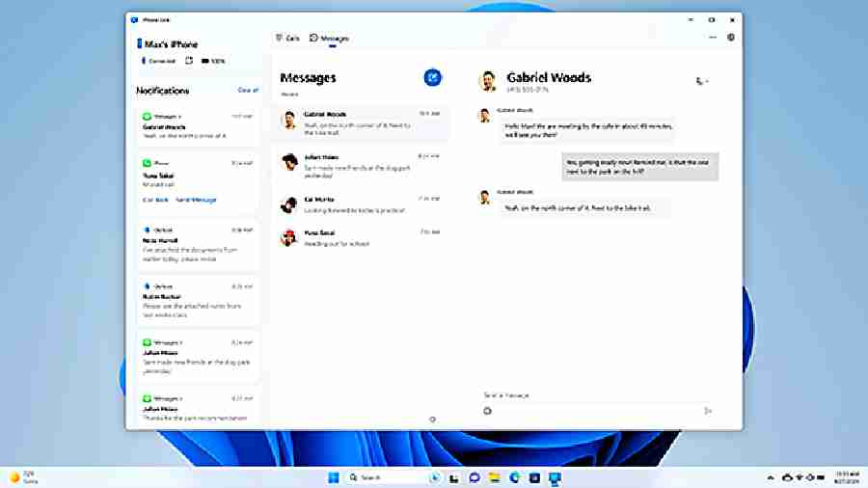868x488 pixels.
Task: Open Kai's conversation about today's practice
Action: (361, 204)
